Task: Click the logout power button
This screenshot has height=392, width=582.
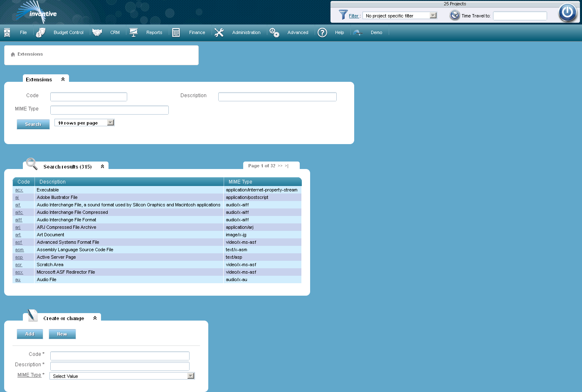Action: point(567,12)
